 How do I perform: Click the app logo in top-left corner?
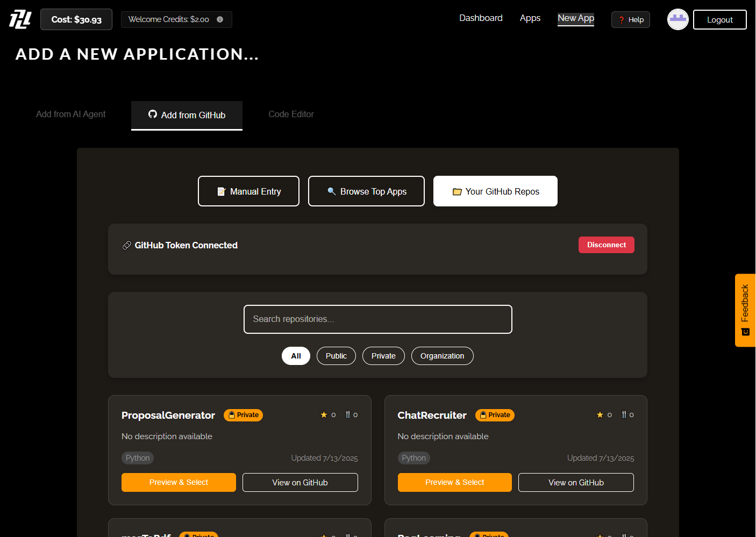pyautogui.click(x=20, y=19)
